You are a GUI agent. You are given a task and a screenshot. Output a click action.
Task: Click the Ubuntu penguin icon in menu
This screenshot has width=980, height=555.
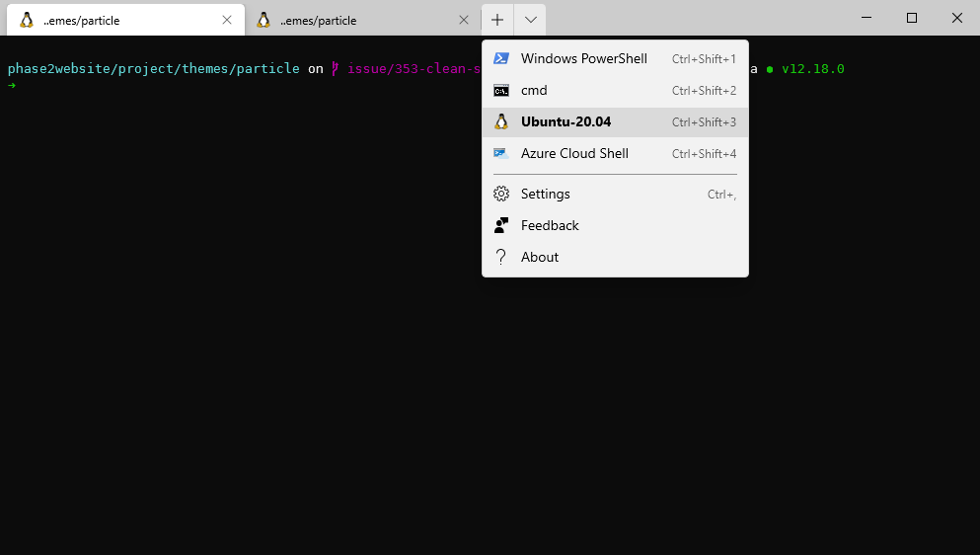[x=501, y=122]
